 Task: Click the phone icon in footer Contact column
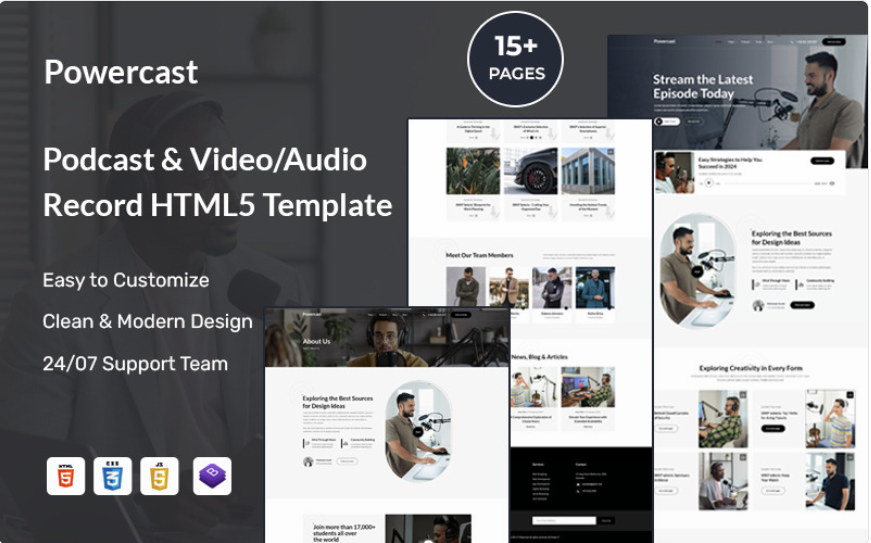(x=578, y=491)
